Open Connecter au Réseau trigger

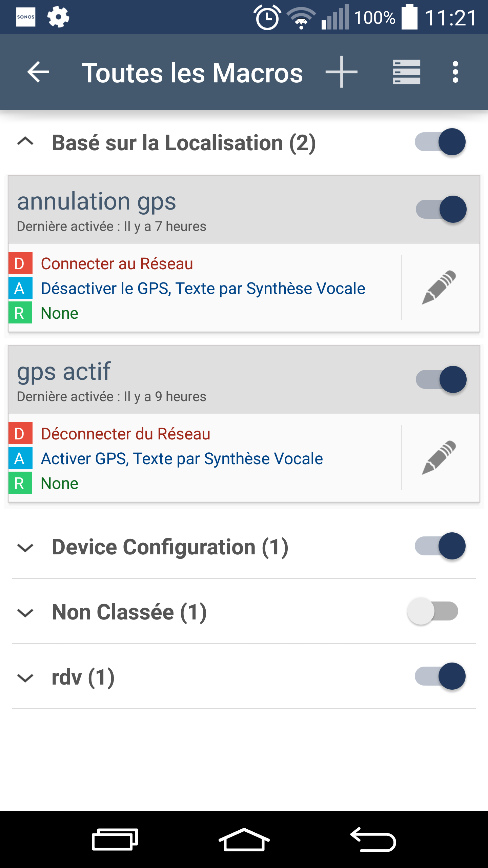[x=117, y=263]
